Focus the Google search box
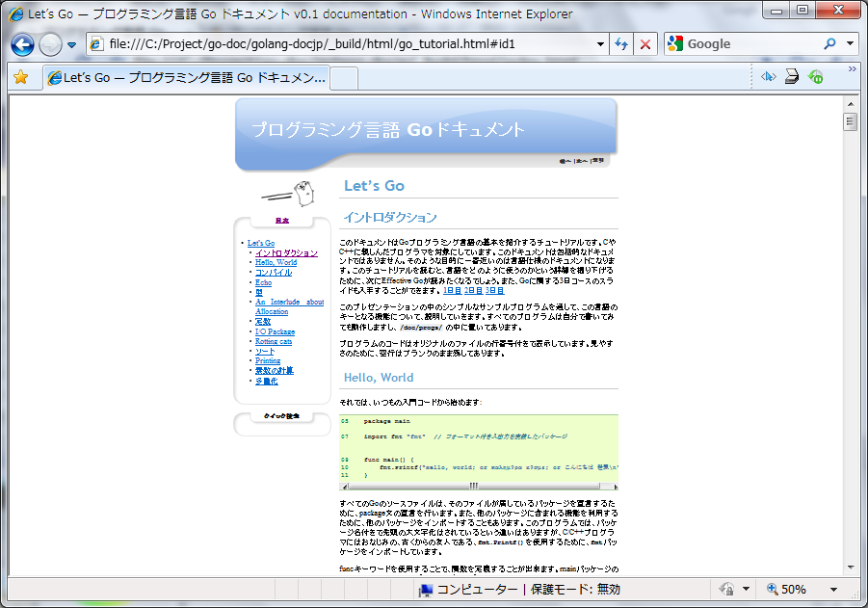This screenshot has height=608, width=868. (x=751, y=43)
